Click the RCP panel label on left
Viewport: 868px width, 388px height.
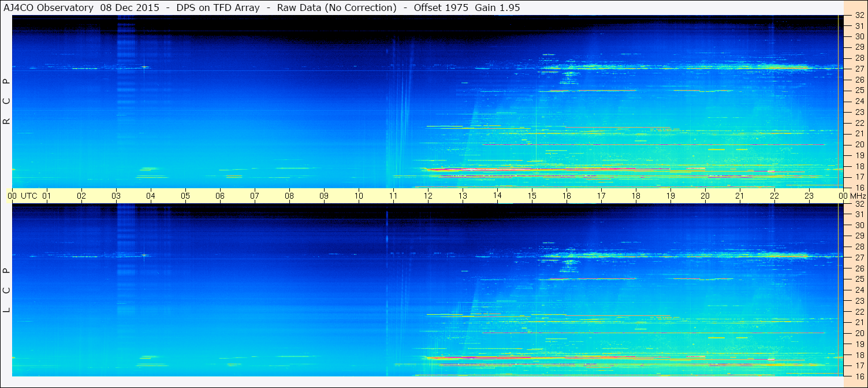coord(6,102)
